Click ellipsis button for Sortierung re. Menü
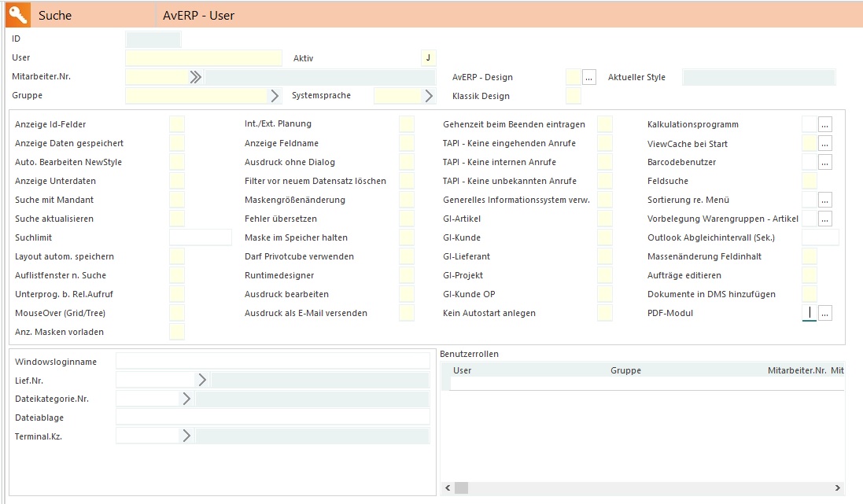The height and width of the screenshot is (504, 863). (824, 200)
